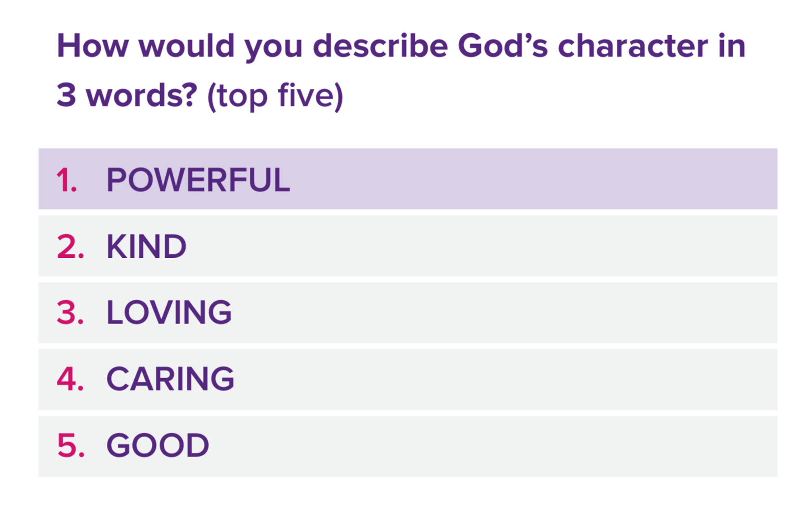Click the "(top five)" text in heading
The image size is (812, 513).
click(275, 96)
